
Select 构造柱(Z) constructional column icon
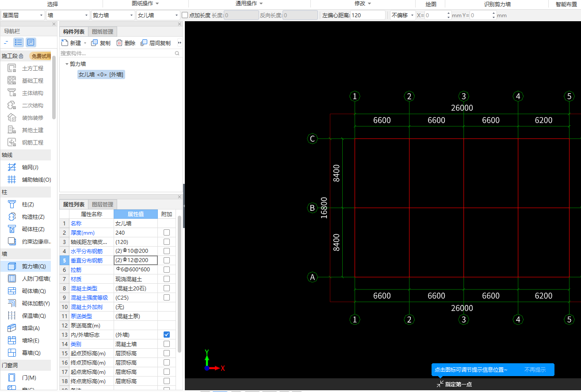click(12, 217)
